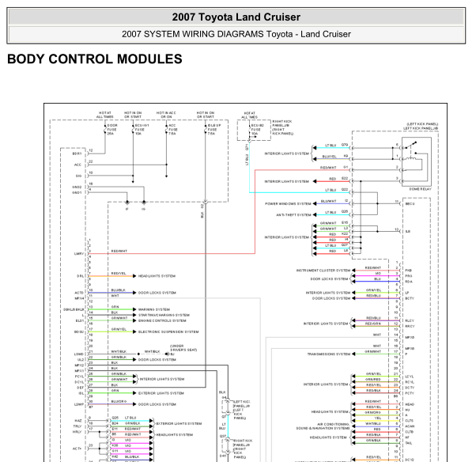This screenshot has height=462, width=476.
Task: Click the "ELECTRONIC SUSPENSION SYSTEM" label
Action: pos(168,331)
